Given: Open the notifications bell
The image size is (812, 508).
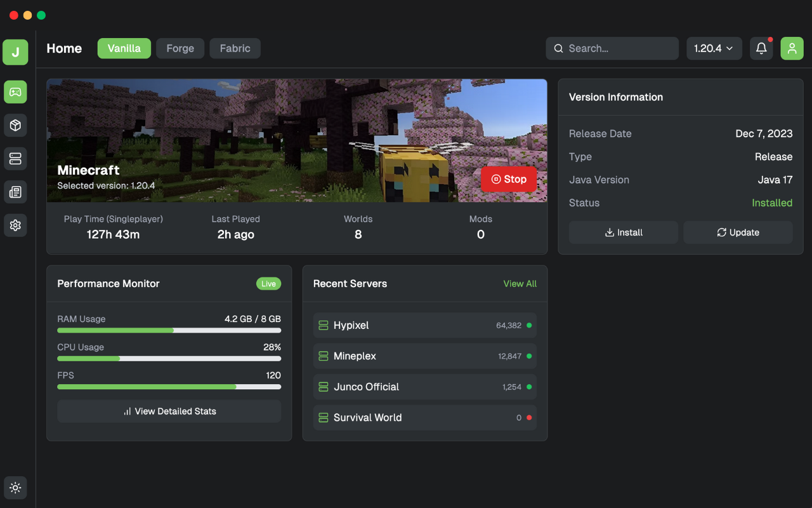Looking at the screenshot, I should pyautogui.click(x=761, y=48).
